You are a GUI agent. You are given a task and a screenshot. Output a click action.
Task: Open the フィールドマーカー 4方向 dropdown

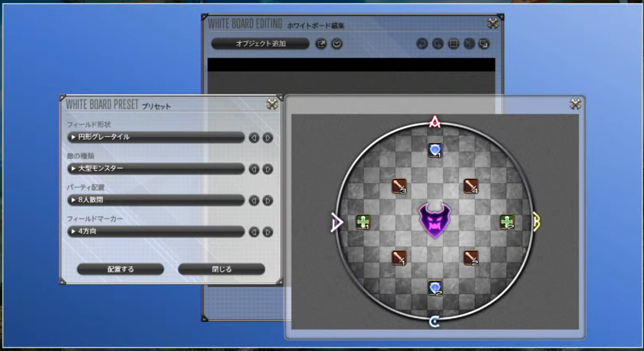pos(156,231)
